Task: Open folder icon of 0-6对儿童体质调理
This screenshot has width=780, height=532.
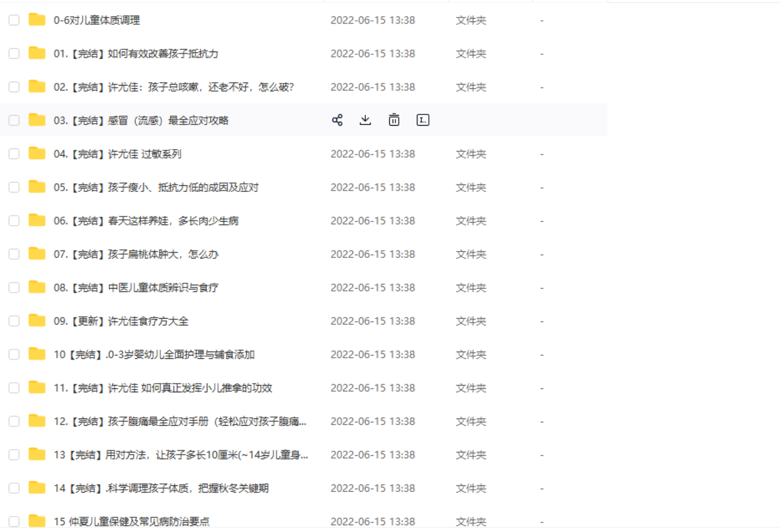Action: [x=37, y=19]
